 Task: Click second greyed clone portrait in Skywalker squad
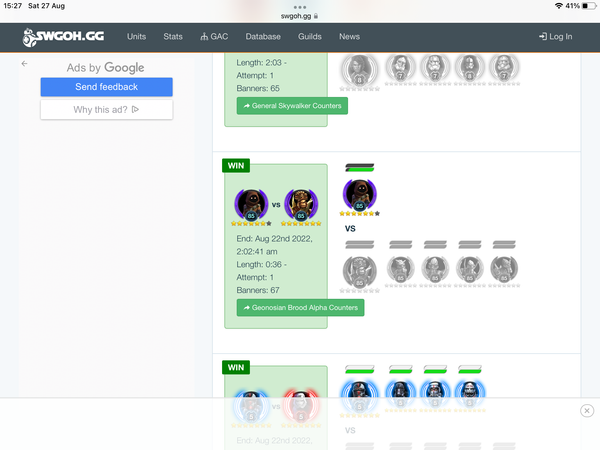click(400, 67)
